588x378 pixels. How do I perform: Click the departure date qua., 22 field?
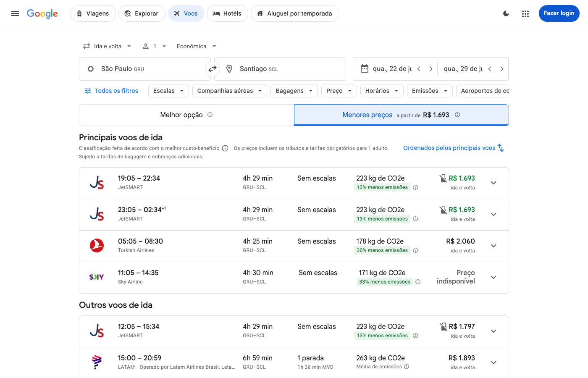(392, 69)
